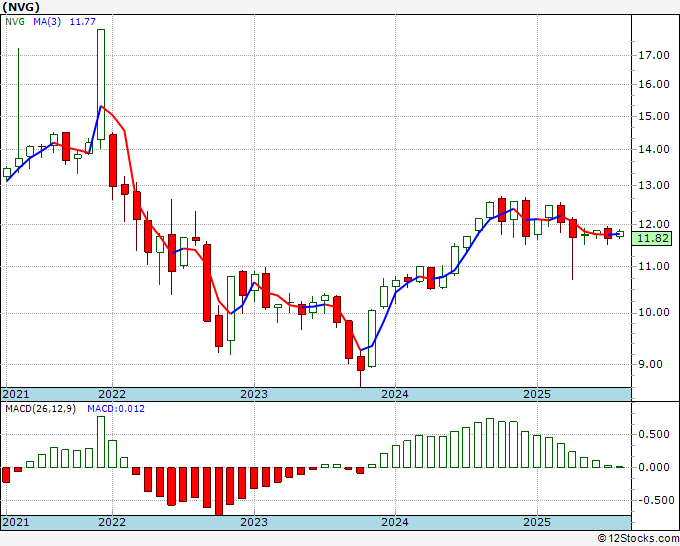Click 2023 on the price chart timeline
The width and height of the screenshot is (680, 546).
pyautogui.click(x=254, y=394)
